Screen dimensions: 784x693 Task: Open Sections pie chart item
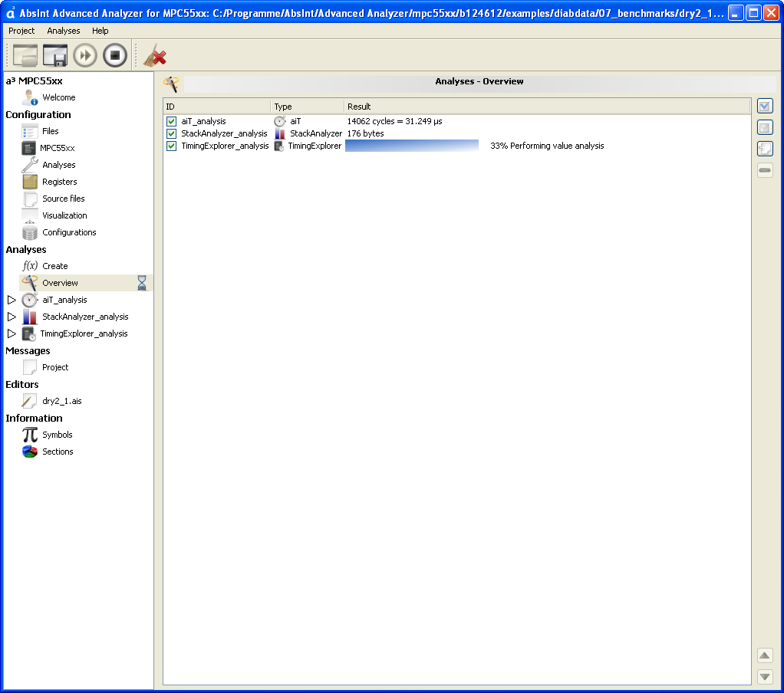58,452
